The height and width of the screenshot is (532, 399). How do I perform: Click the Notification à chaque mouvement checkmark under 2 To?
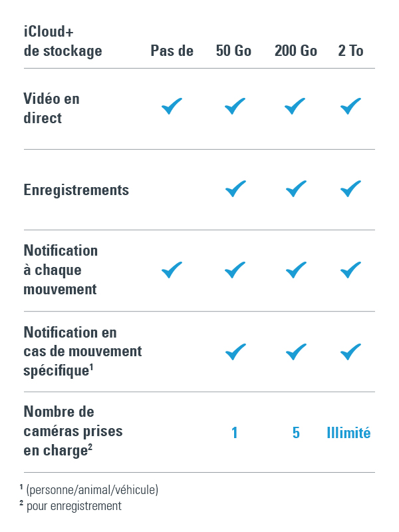tap(350, 270)
